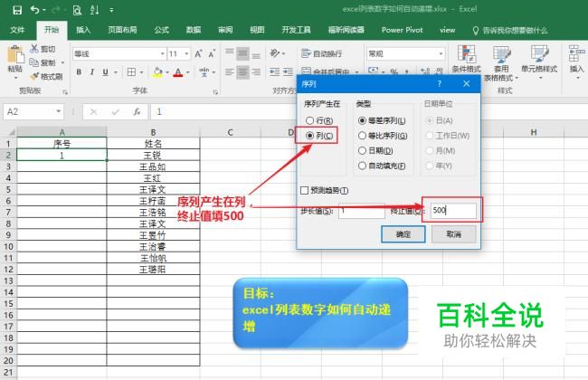
Task: Enable wrap text (自动换行)
Action: point(322,54)
